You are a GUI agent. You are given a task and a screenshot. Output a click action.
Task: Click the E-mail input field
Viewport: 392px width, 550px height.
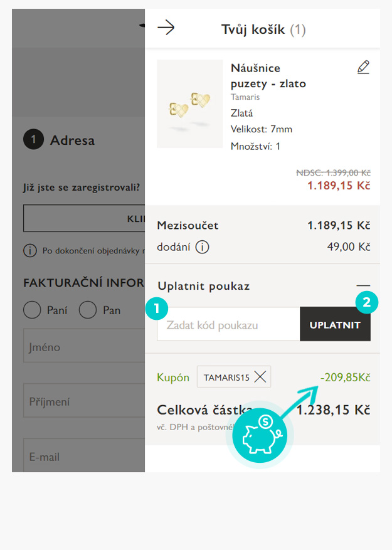point(84,457)
